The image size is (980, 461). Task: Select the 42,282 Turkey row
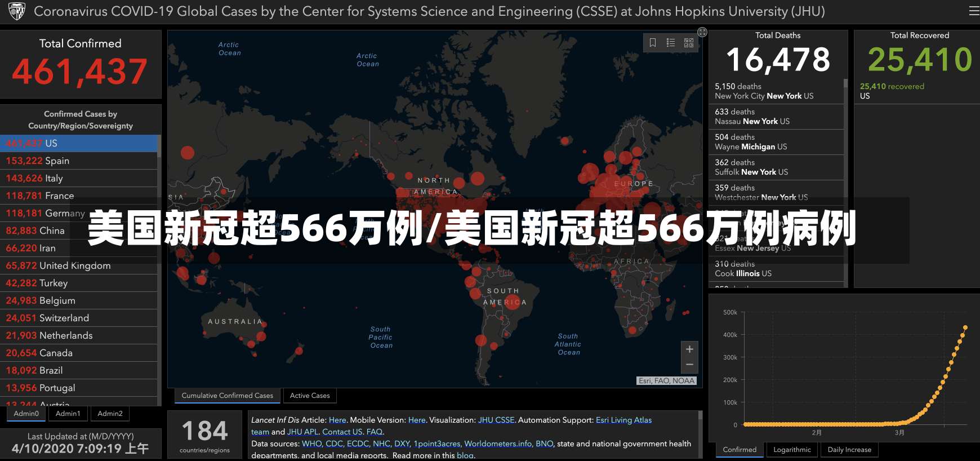79,283
